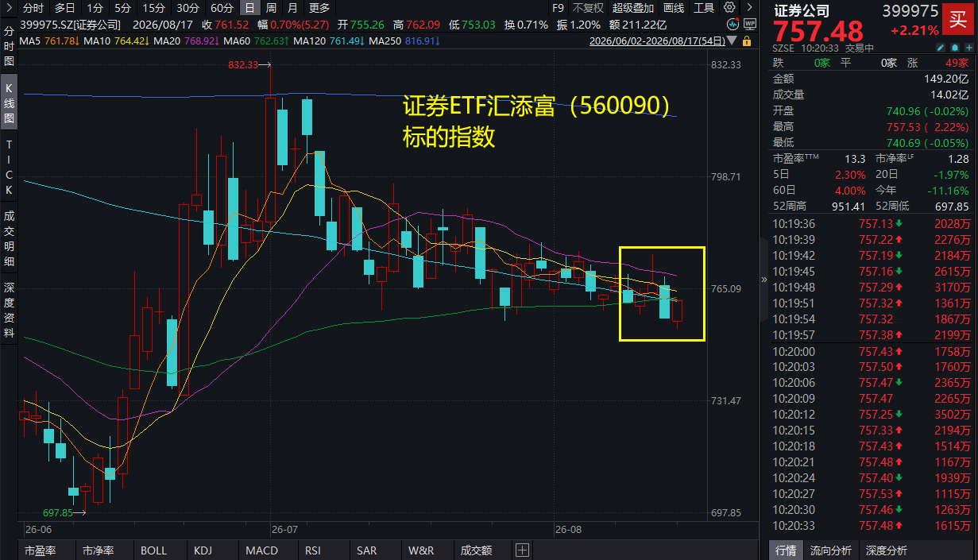
Task: Click the red 买 buy button
Action: pyautogui.click(x=959, y=21)
